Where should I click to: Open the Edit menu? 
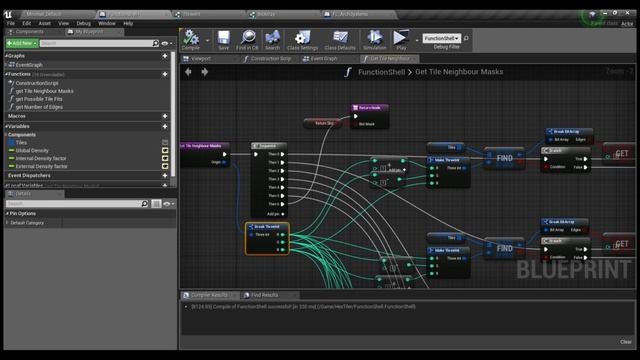click(x=27, y=24)
